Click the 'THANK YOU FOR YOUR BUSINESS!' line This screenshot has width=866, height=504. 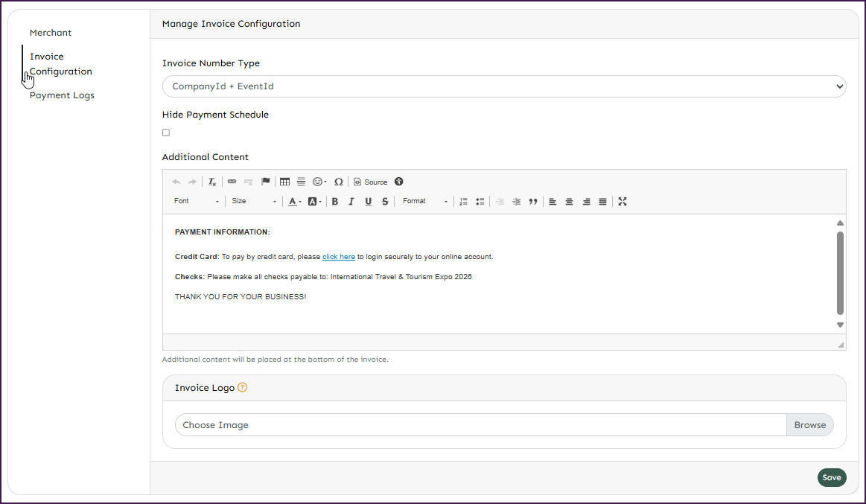coord(241,297)
